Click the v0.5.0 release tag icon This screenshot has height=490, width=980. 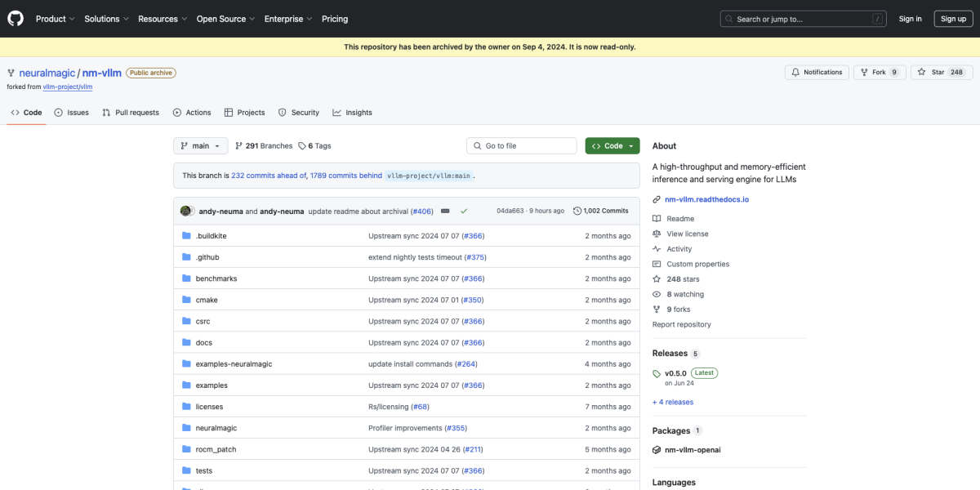[x=657, y=374]
